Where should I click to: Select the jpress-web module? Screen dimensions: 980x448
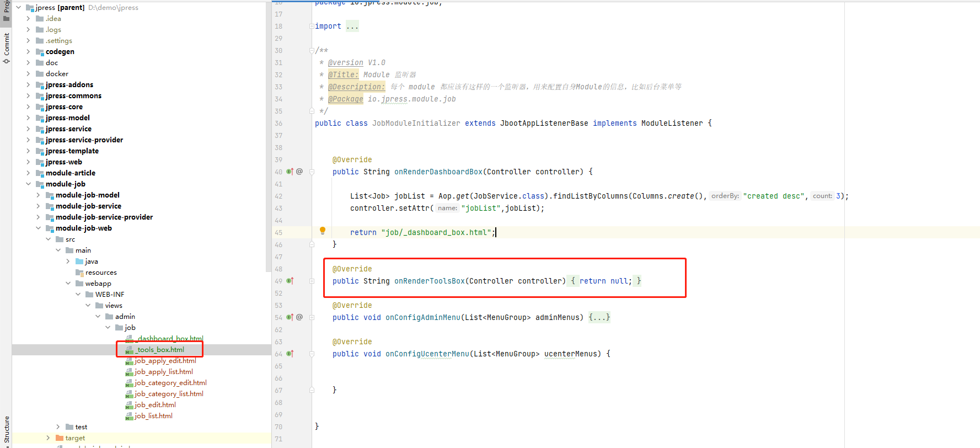[x=64, y=162]
